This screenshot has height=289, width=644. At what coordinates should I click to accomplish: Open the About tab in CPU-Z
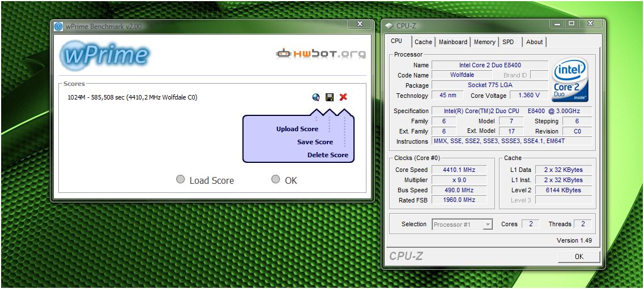click(x=534, y=42)
